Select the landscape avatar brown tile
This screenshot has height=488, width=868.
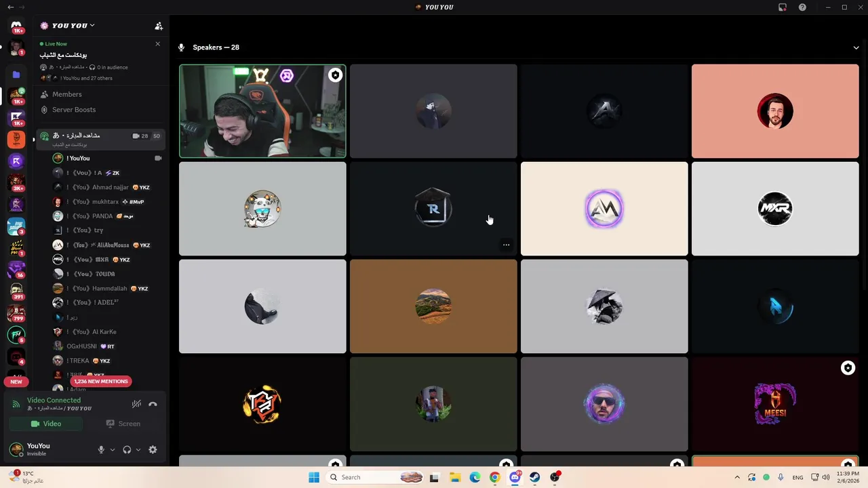point(433,306)
